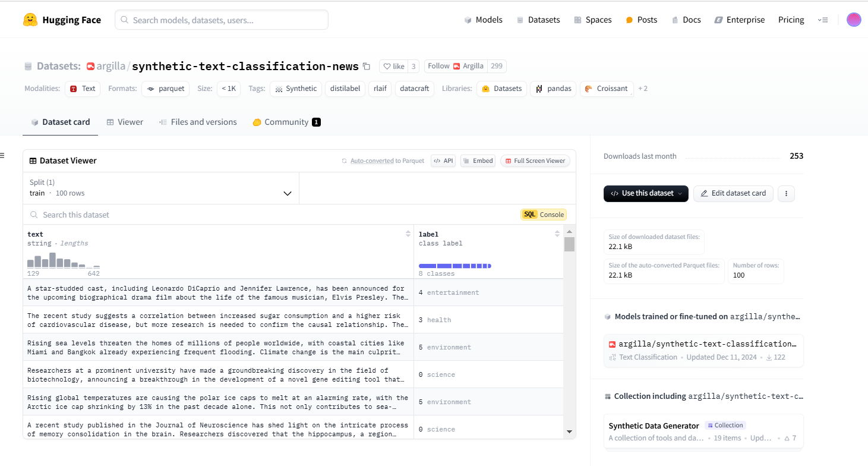
Task: Click the Embed button
Action: click(x=478, y=160)
